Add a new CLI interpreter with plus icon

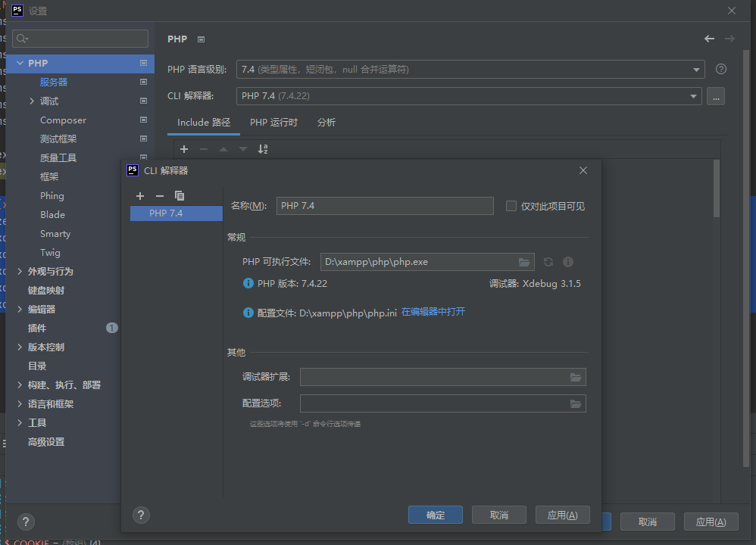coord(140,195)
